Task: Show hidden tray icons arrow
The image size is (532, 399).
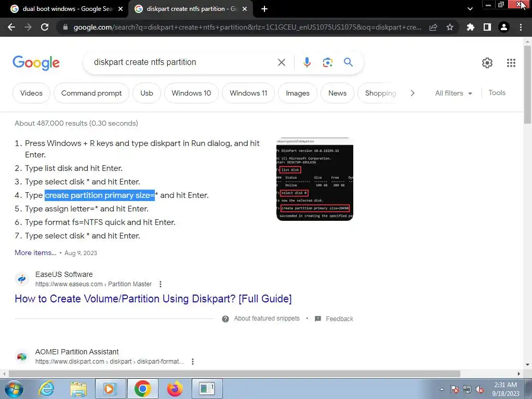Action: [442, 390]
